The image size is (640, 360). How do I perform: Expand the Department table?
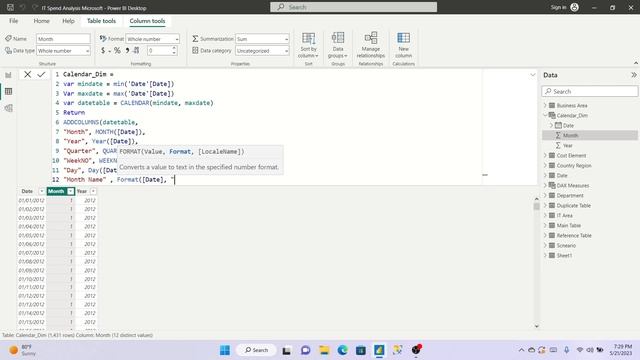(545, 196)
